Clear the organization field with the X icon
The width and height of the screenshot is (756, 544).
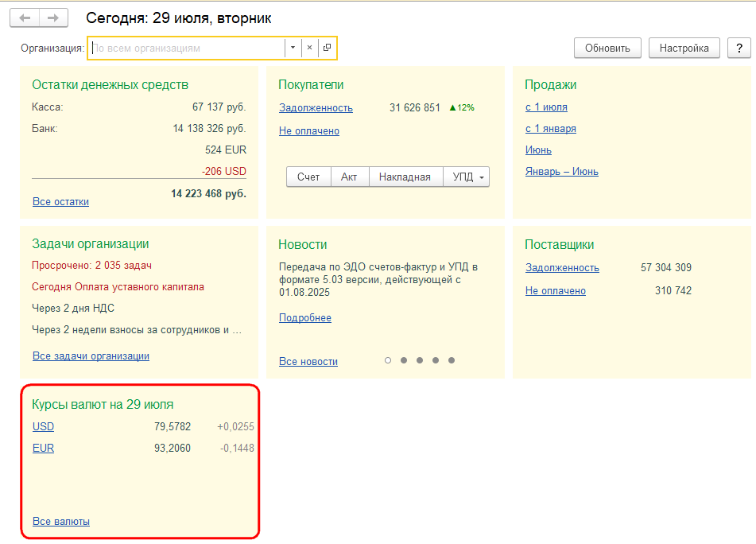309,48
